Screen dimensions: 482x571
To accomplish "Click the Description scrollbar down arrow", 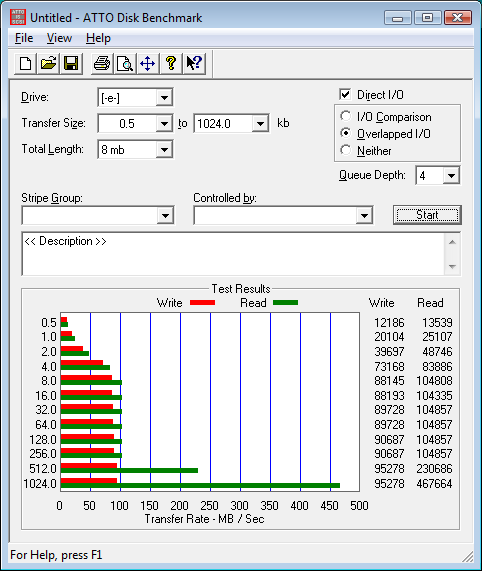I will click(x=452, y=267).
